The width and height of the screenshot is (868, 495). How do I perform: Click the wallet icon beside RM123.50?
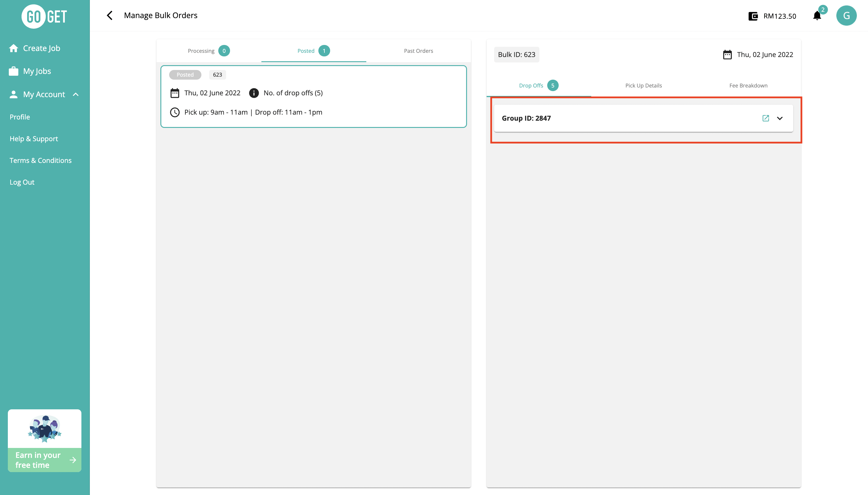[x=753, y=16]
